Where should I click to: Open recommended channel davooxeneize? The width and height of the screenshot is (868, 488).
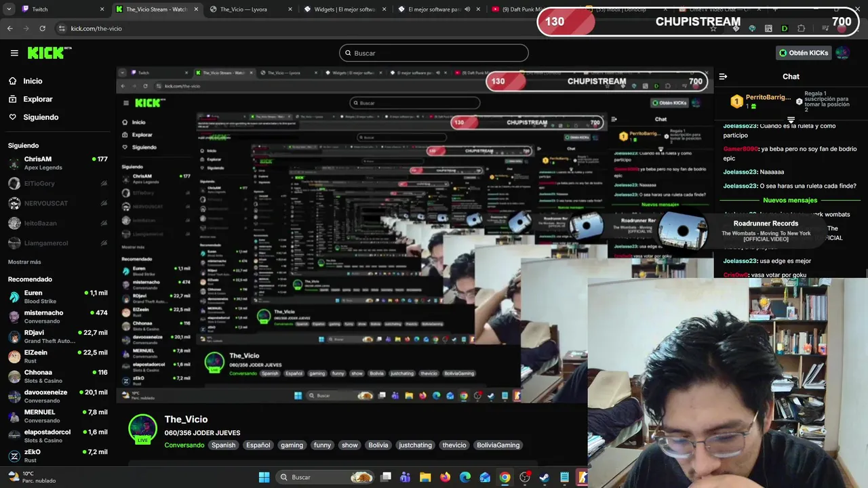pyautogui.click(x=58, y=396)
